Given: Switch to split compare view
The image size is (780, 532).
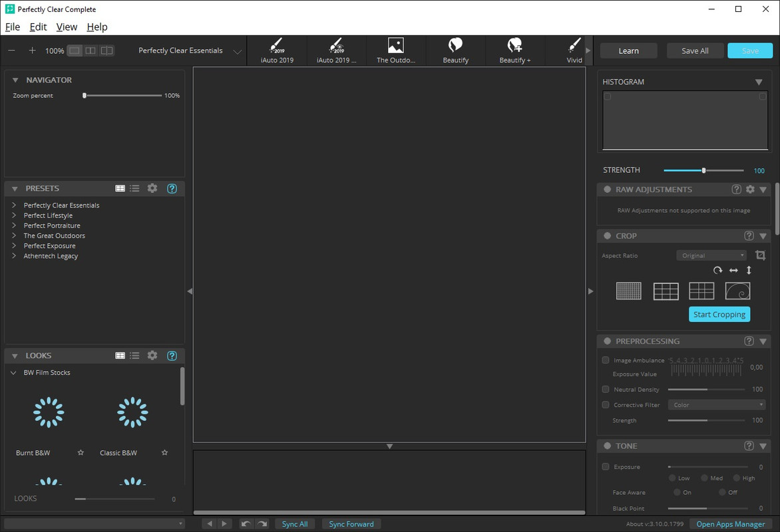Looking at the screenshot, I should (x=106, y=51).
